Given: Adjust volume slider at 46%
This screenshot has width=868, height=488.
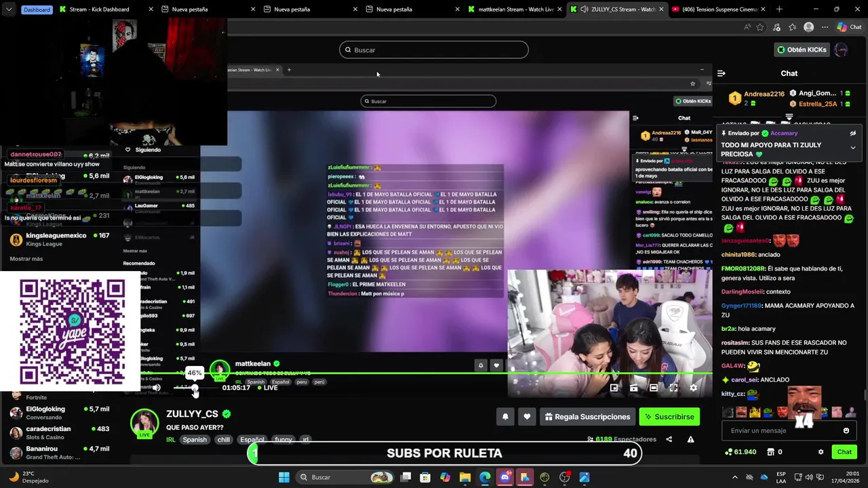Looking at the screenshot, I should pyautogui.click(x=195, y=388).
